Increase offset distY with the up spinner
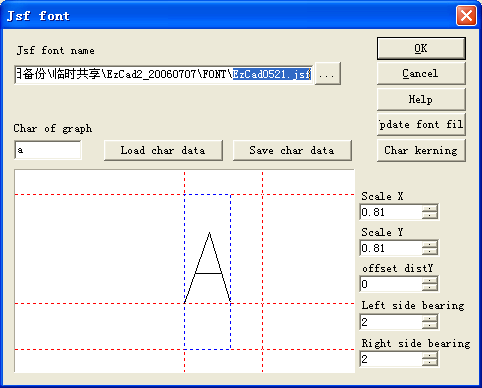 pyautogui.click(x=430, y=281)
